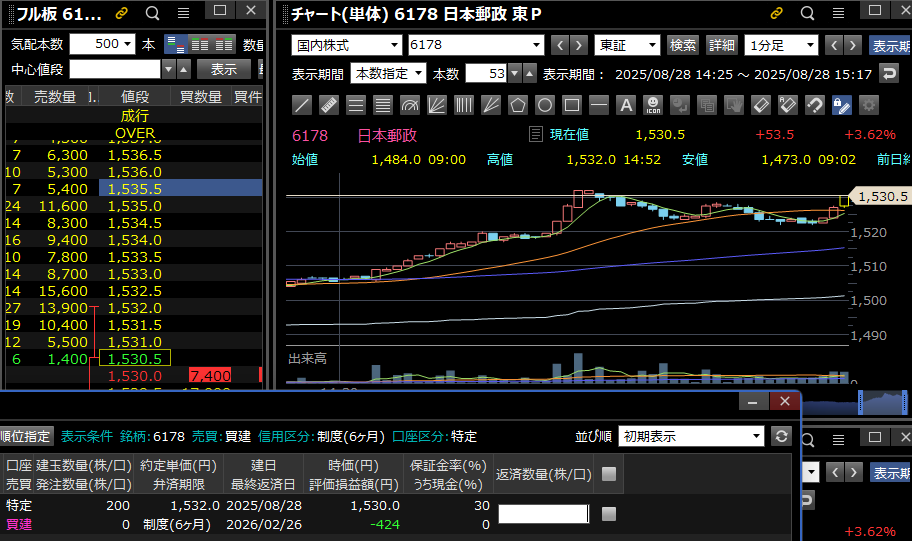The image size is (912, 541).
Task: Open the 本数指定 display period dropdown
Action: [x=389, y=74]
